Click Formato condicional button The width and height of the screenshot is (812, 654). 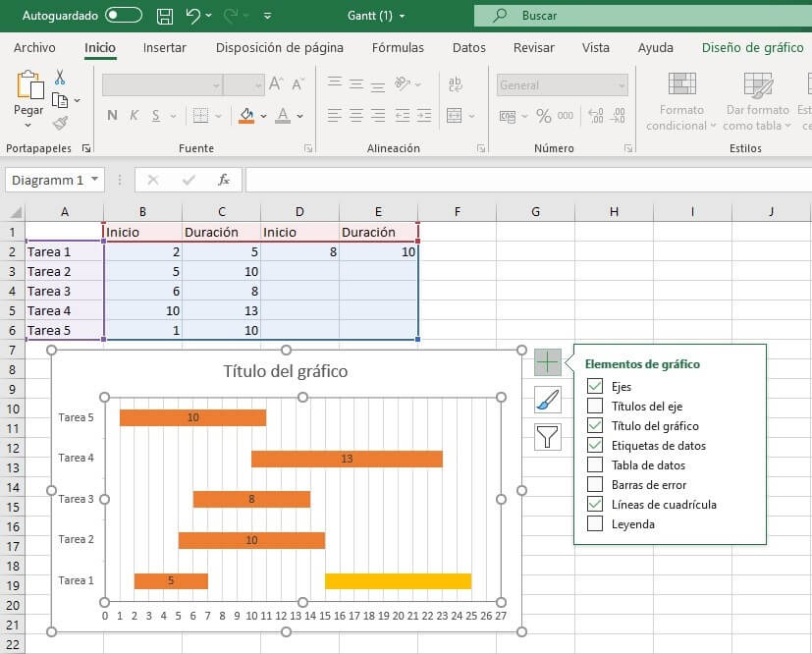[681, 101]
